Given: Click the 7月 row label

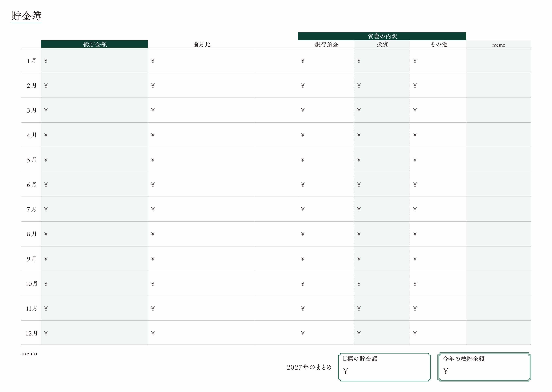Looking at the screenshot, I should click(x=31, y=209).
